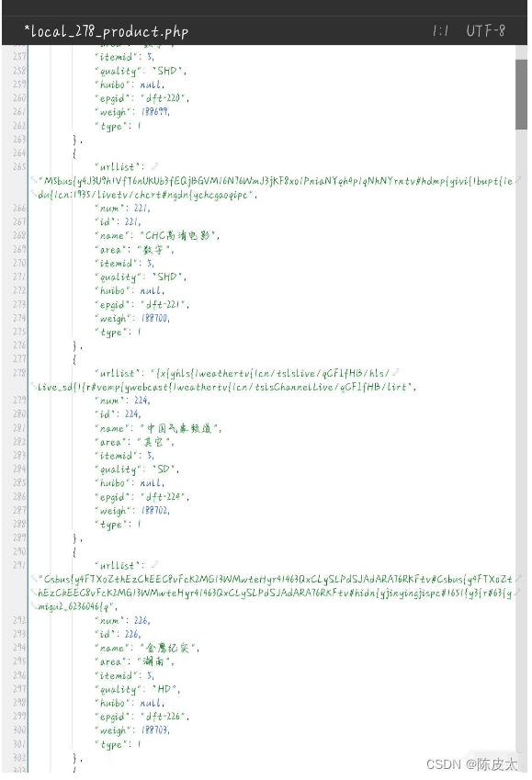532x780 pixels.
Task: Place cursor on "epgid": "dft-224" line
Action: pos(141,497)
